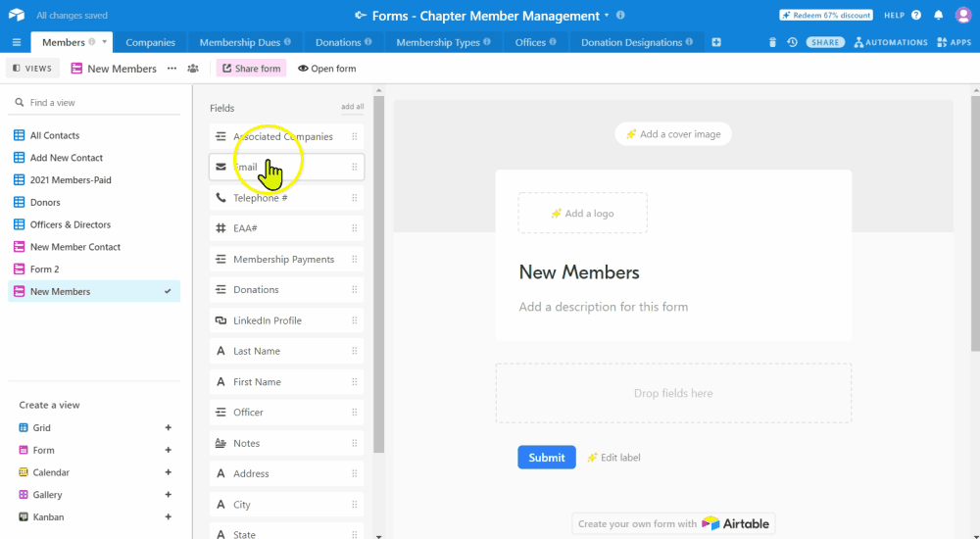This screenshot has width=980, height=539.
Task: Open the notifications bell
Action: 938,15
